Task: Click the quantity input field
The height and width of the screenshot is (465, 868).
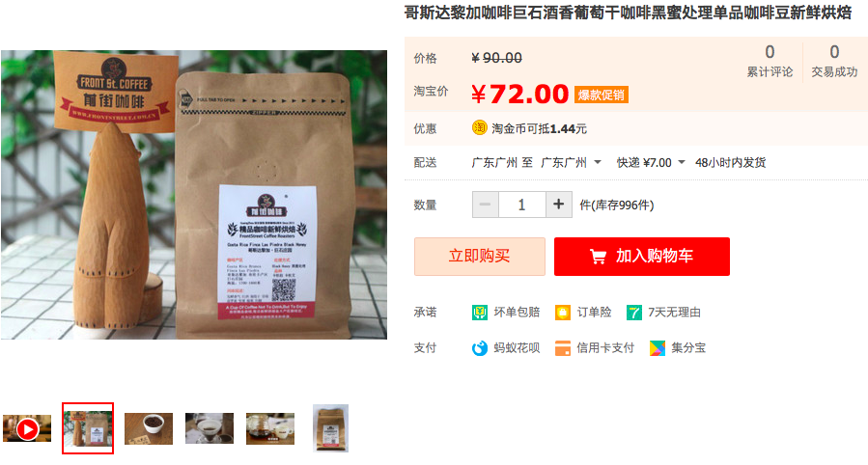Action: (x=522, y=205)
